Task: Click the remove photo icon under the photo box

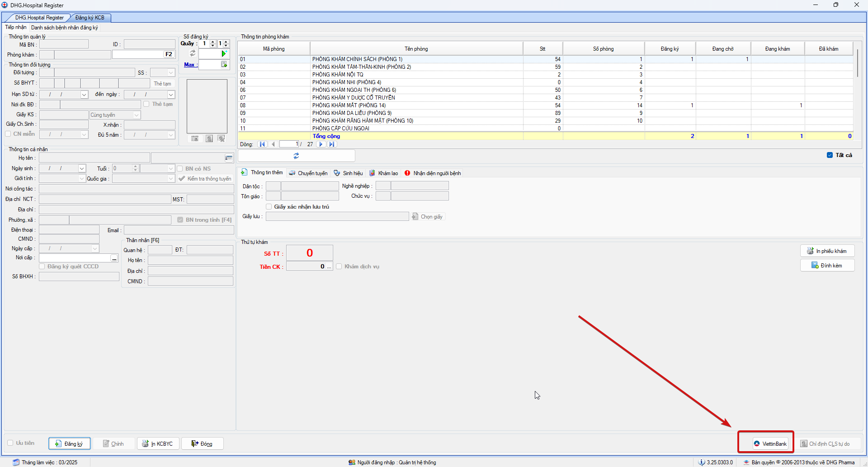Action: (x=222, y=138)
